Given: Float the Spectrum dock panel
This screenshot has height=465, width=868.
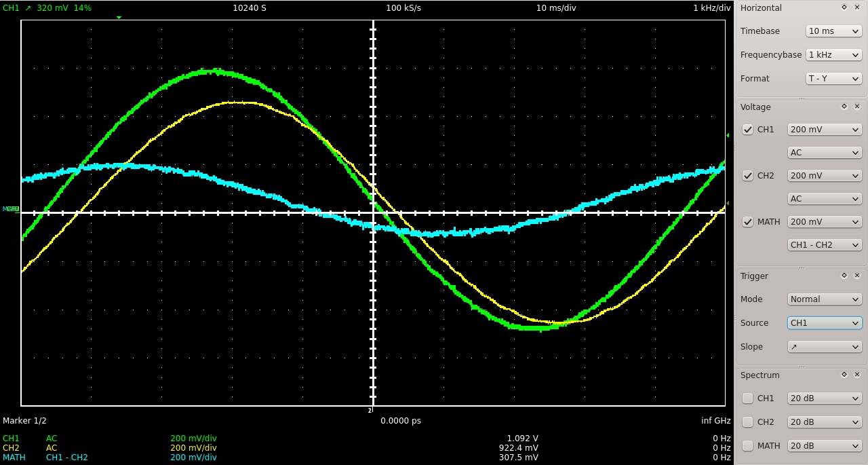Looking at the screenshot, I should 844,375.
